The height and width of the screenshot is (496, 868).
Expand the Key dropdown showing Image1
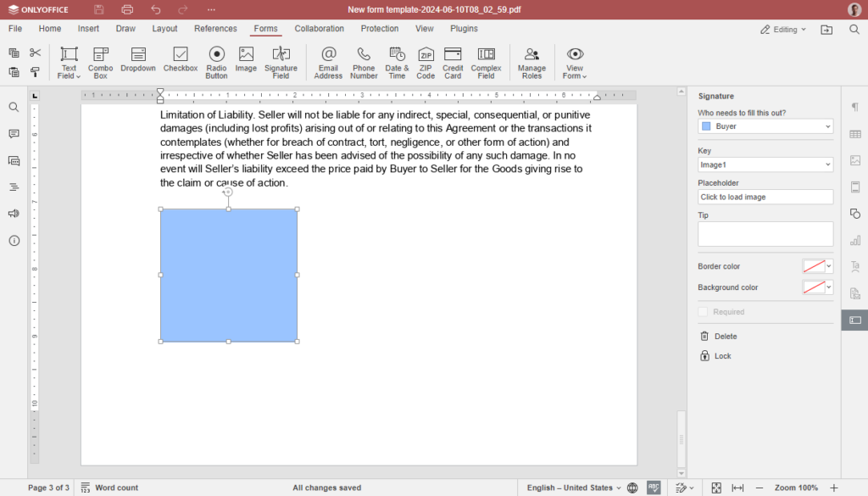[765, 164]
